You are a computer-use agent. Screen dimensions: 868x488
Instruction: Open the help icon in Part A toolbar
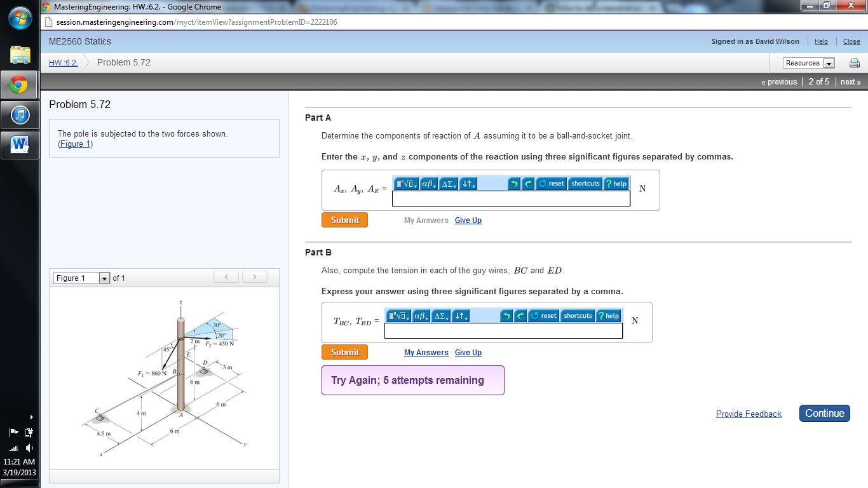click(615, 184)
